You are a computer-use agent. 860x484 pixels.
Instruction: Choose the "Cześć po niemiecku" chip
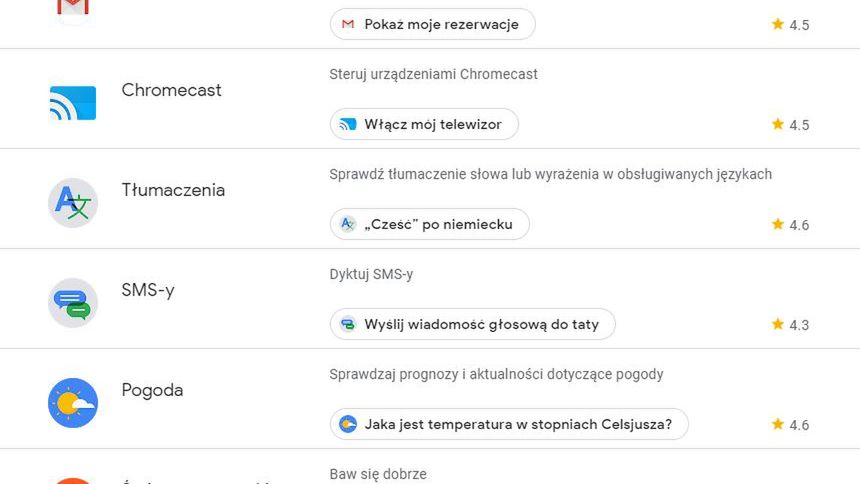point(429,224)
